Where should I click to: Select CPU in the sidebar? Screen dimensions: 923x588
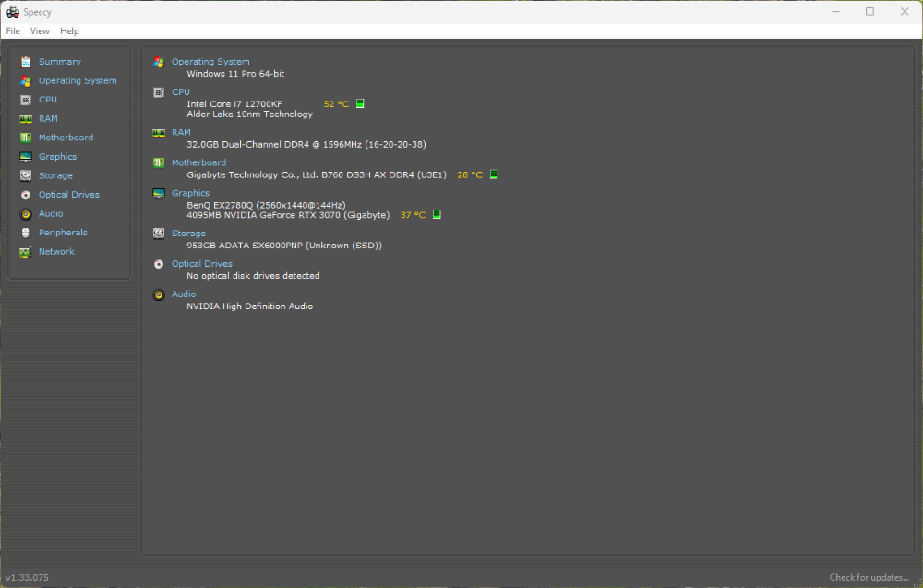pos(48,100)
